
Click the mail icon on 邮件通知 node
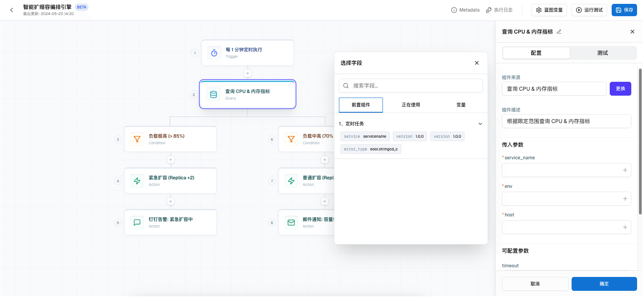coord(291,223)
